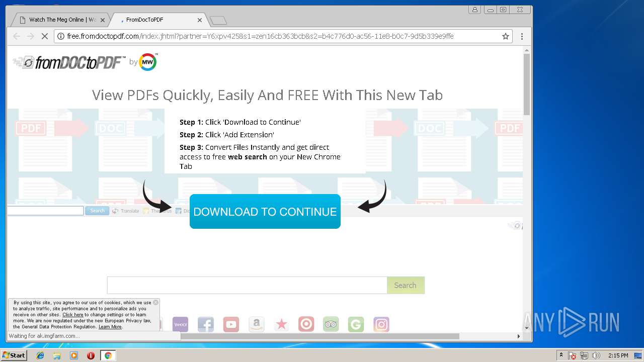Focus the main web search field
The height and width of the screenshot is (362, 644).
pos(247,285)
